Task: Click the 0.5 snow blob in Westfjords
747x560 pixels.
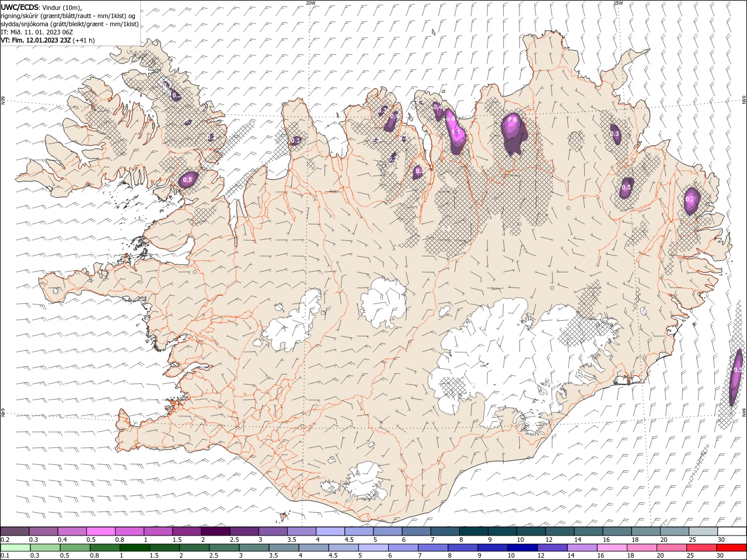Action: point(188,180)
